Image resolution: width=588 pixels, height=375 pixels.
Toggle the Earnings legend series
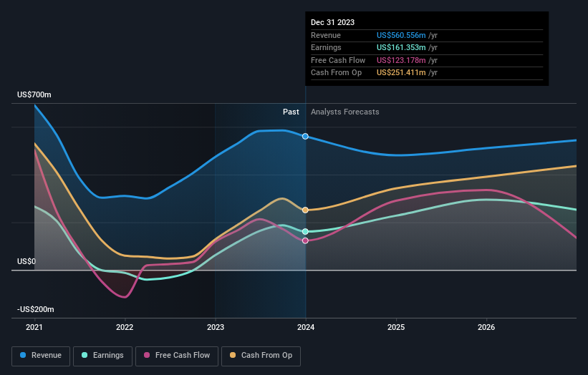pyautogui.click(x=102, y=356)
